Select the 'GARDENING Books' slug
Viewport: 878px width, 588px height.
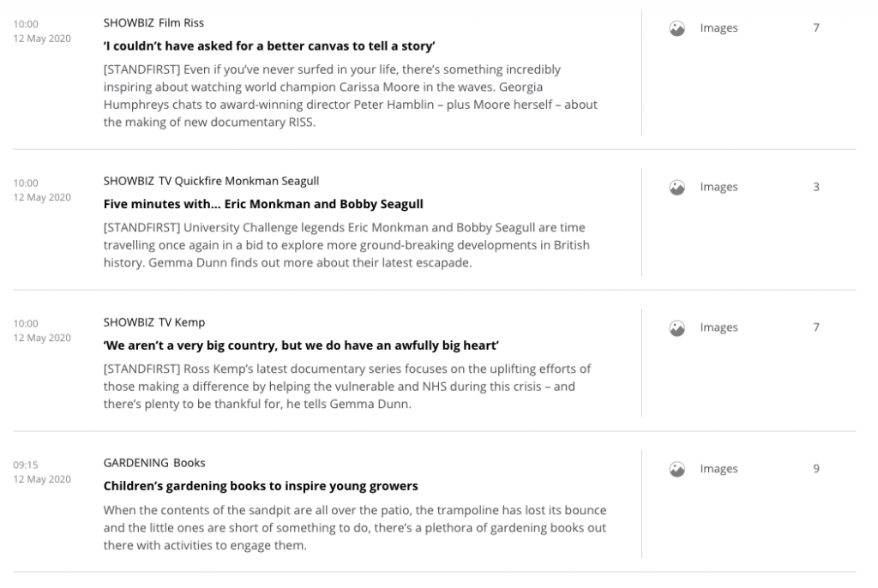point(154,463)
